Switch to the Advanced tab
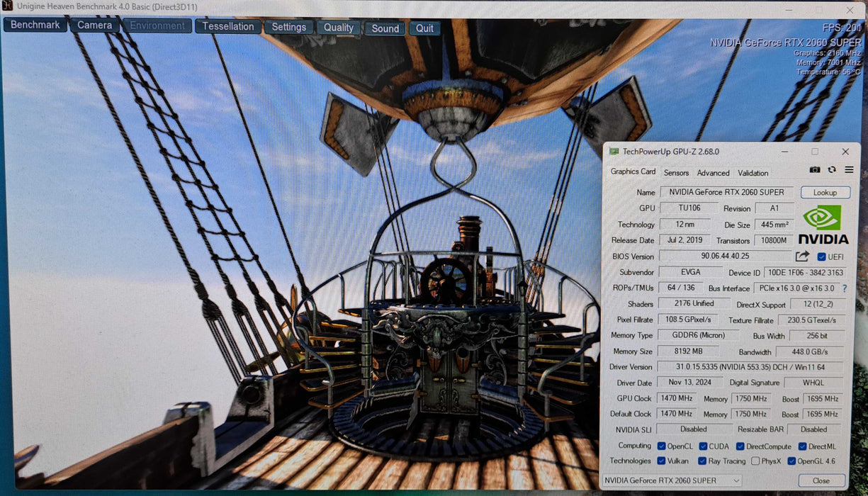 [x=713, y=173]
